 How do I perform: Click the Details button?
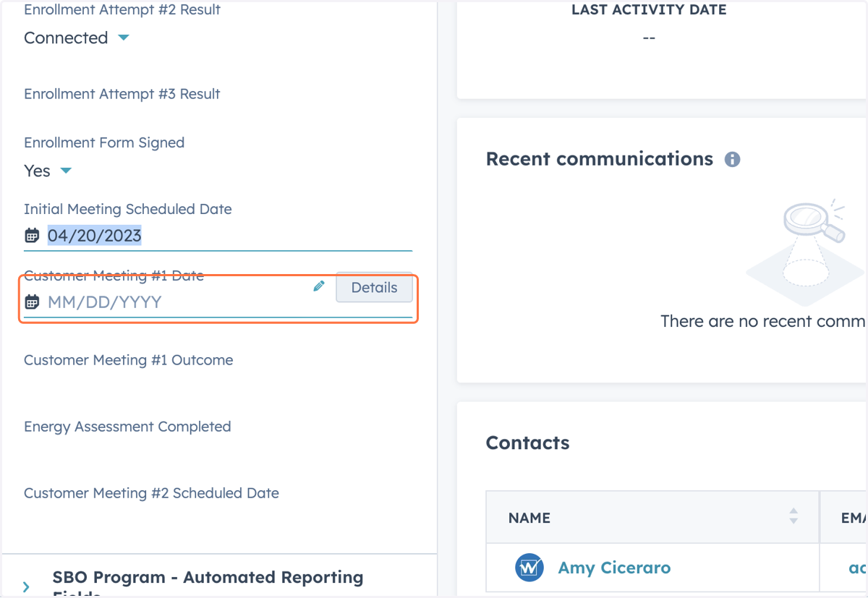(374, 288)
